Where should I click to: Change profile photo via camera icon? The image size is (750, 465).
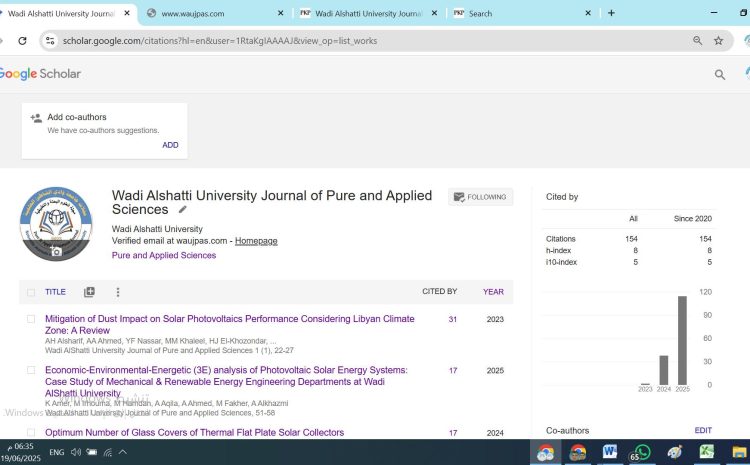[x=56, y=251]
